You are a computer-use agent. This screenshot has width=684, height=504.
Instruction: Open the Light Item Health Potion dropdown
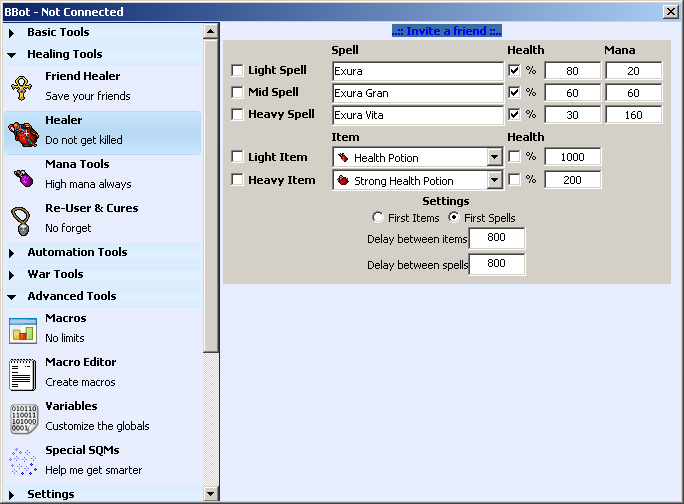[x=494, y=157]
